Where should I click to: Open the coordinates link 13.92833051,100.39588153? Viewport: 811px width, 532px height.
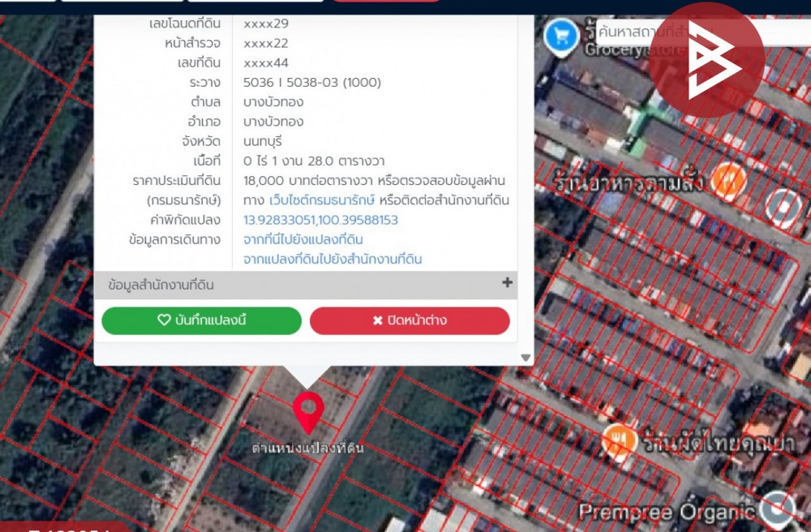pos(320,220)
